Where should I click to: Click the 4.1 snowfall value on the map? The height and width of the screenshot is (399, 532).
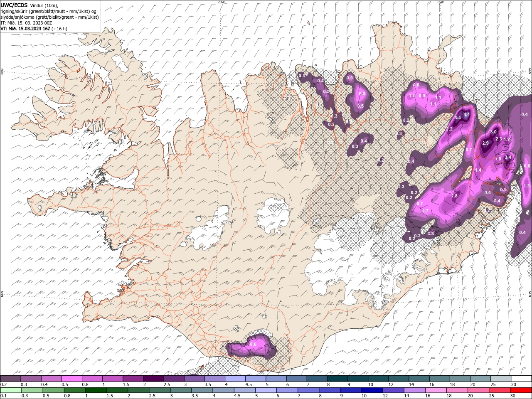466,115
